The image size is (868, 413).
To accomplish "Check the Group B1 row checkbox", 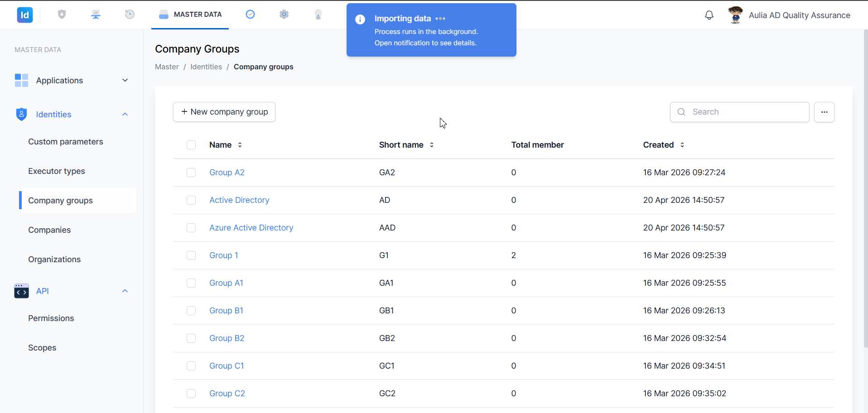I will coord(191,311).
